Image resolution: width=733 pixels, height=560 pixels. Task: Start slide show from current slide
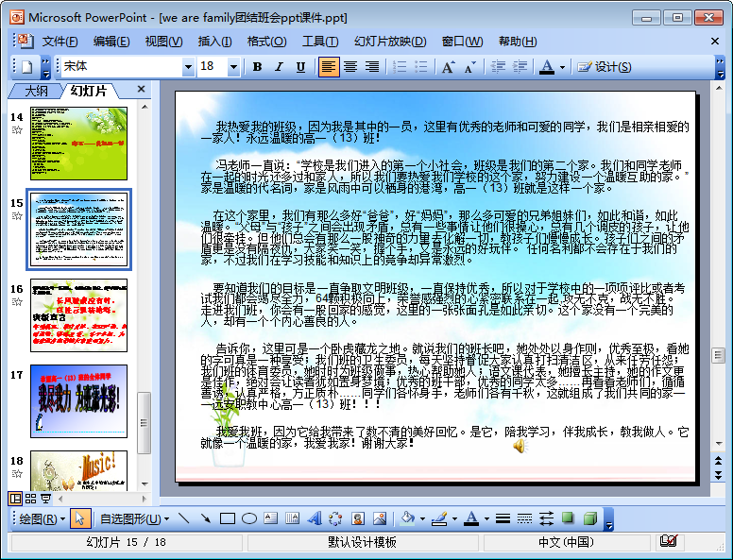click(45, 499)
